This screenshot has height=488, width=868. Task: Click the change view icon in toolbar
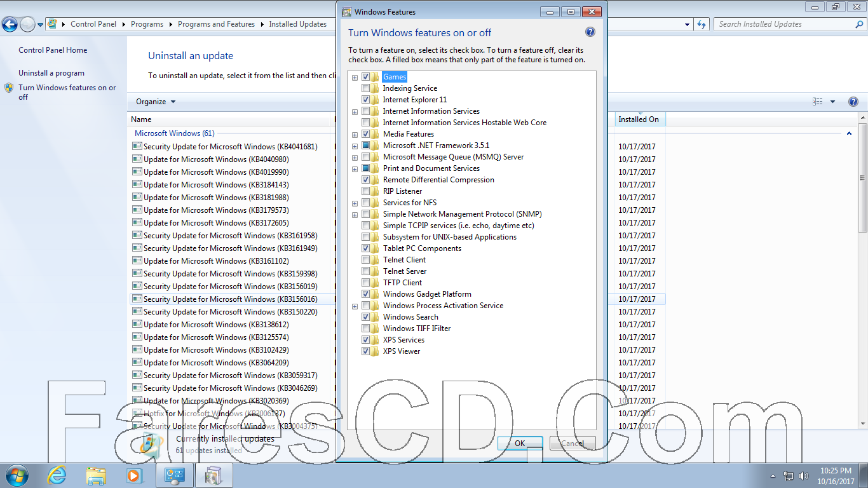tap(818, 102)
